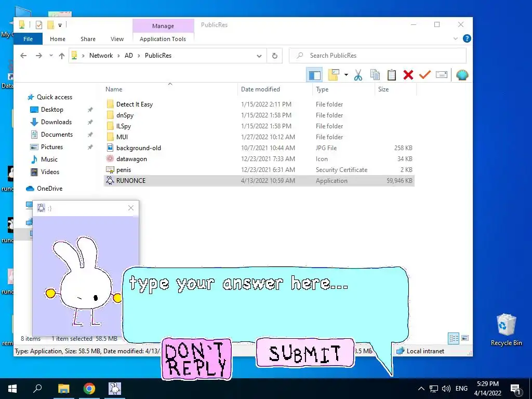This screenshot has width=532, height=399.
Task: Select the Manage contextual tab
Action: tap(163, 26)
